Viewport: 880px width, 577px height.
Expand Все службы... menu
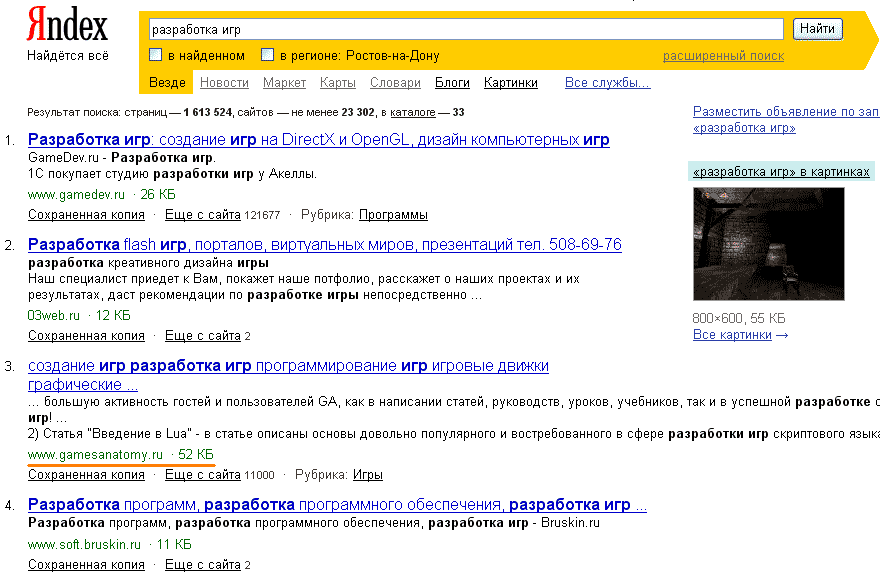608,83
